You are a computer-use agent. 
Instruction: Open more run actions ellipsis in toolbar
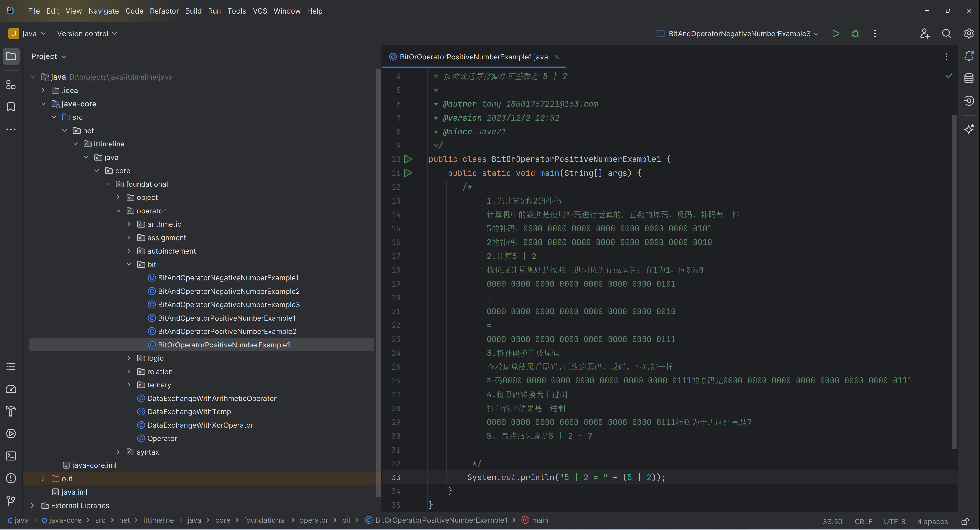click(875, 33)
